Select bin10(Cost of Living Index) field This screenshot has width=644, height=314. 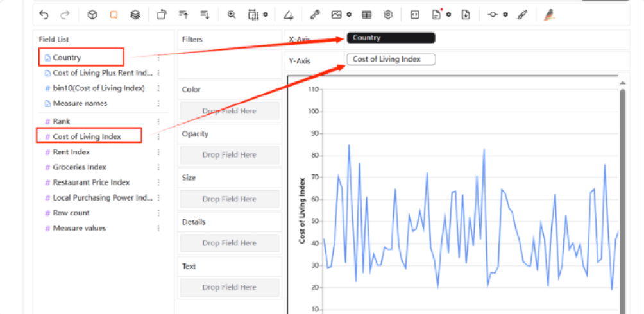94,88
